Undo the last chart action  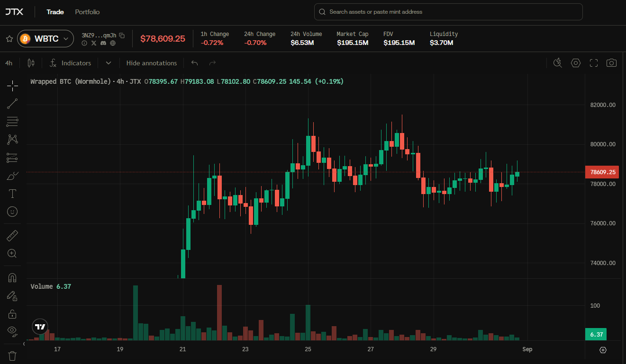[x=194, y=63]
